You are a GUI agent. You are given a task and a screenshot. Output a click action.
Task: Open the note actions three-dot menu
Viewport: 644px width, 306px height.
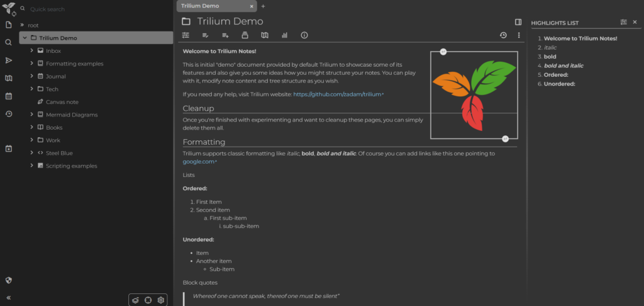click(x=519, y=35)
